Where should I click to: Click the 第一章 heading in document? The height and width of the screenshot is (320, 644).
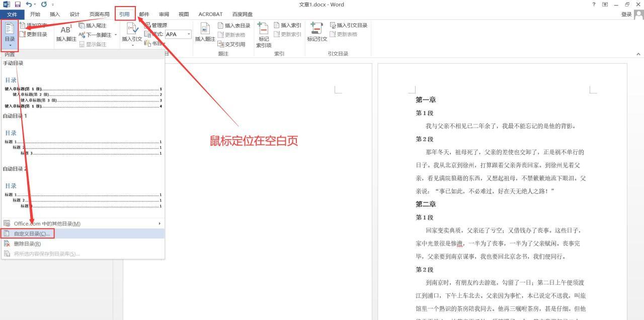(x=426, y=100)
